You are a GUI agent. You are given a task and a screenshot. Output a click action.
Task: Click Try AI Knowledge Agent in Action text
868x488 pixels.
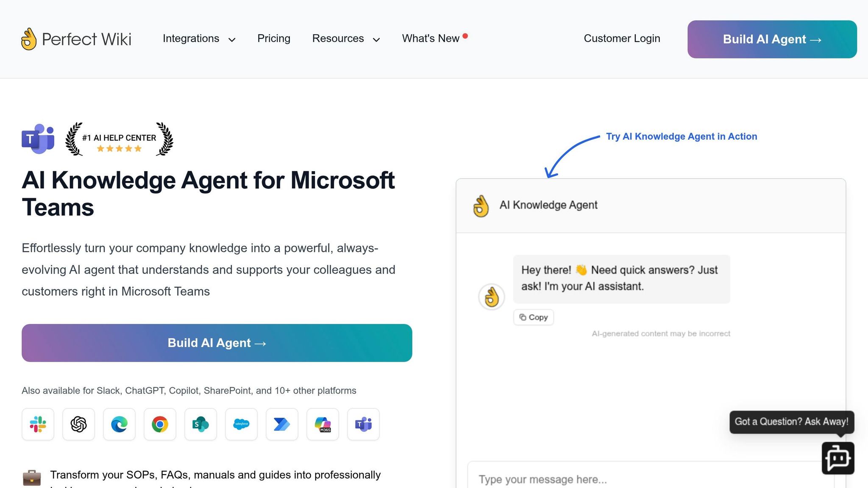681,136
